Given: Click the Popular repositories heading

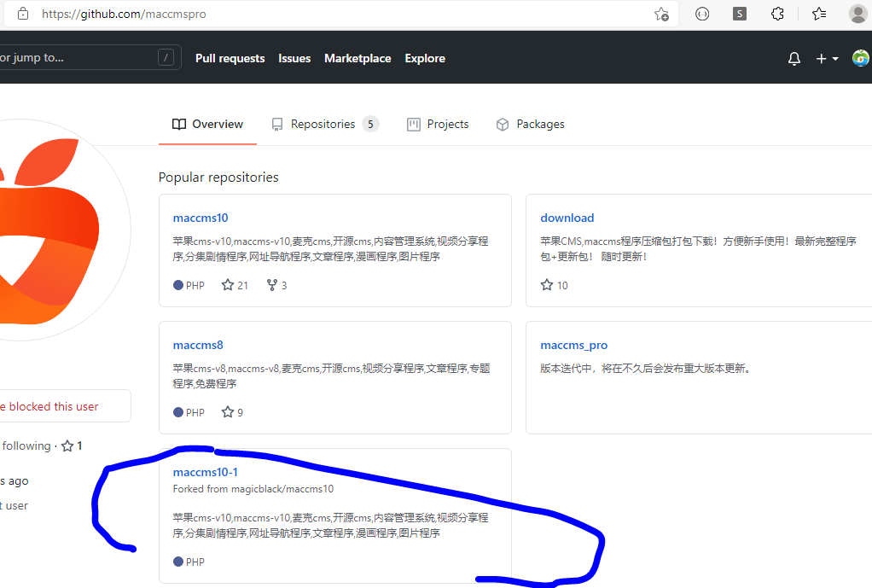Looking at the screenshot, I should click(218, 178).
